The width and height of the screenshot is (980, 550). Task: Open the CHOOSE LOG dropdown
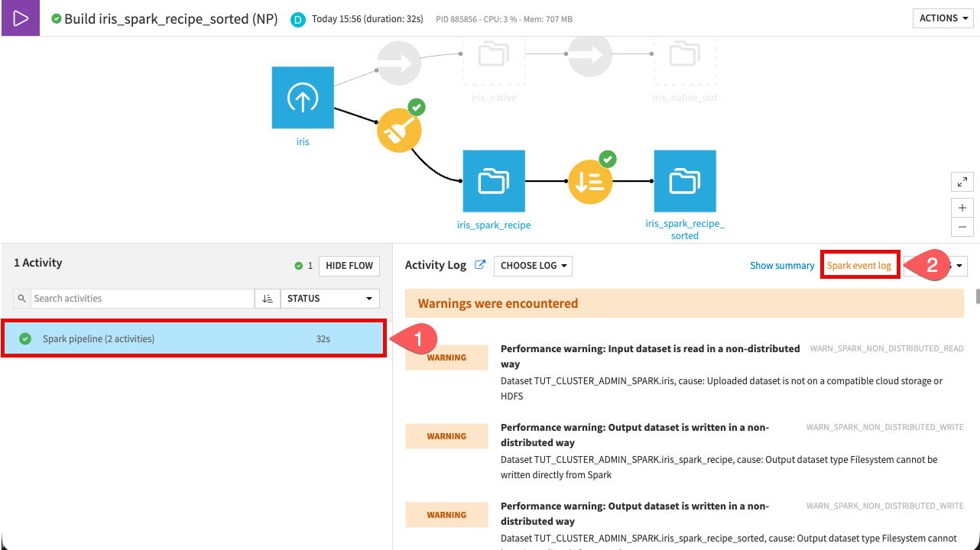pyautogui.click(x=533, y=266)
